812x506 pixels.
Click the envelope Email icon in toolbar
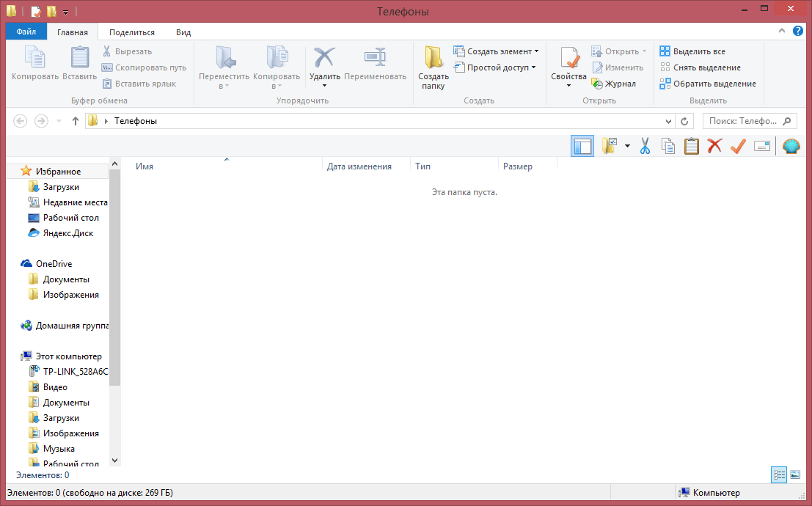[762, 147]
